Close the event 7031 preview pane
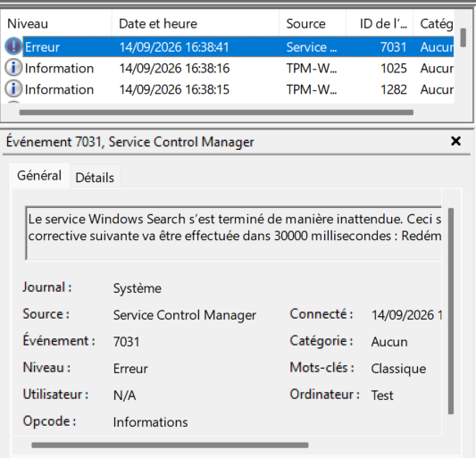 pyautogui.click(x=455, y=141)
